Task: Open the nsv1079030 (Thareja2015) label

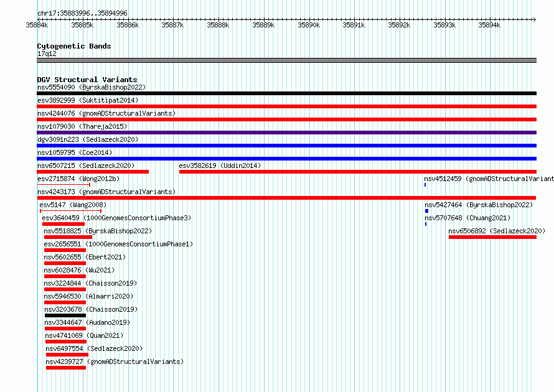Action: 82,126
